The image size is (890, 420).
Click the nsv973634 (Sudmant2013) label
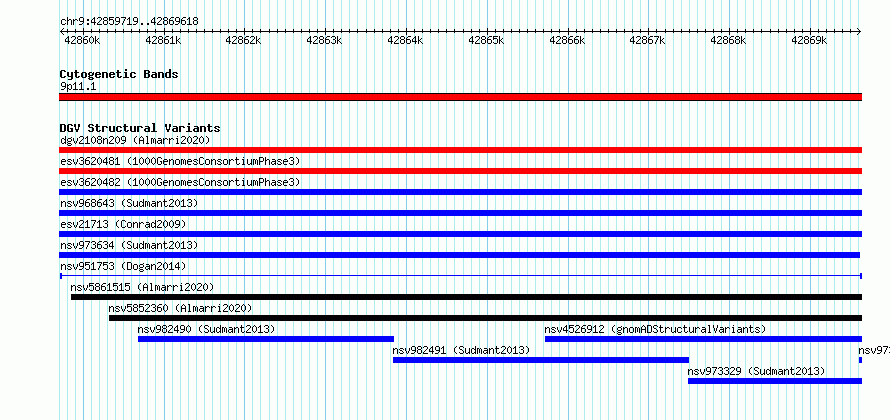point(129,245)
